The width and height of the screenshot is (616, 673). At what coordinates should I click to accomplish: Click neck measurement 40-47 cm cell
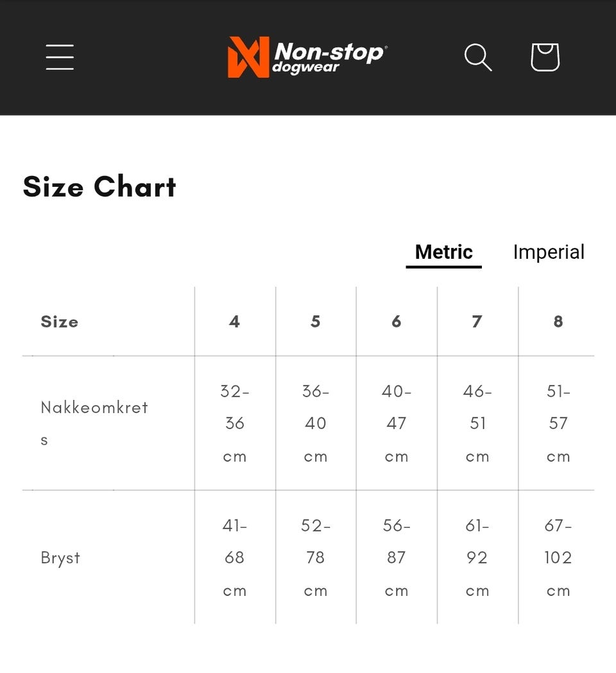pos(397,423)
